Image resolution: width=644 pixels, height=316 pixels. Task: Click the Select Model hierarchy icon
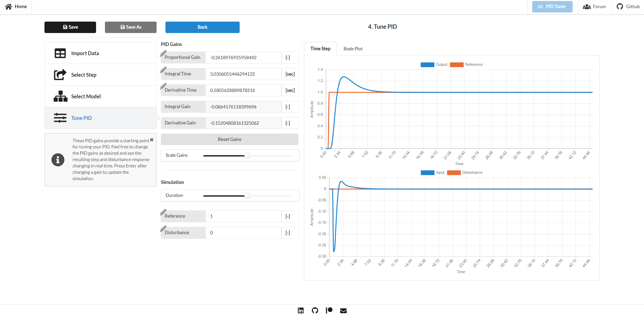point(60,96)
